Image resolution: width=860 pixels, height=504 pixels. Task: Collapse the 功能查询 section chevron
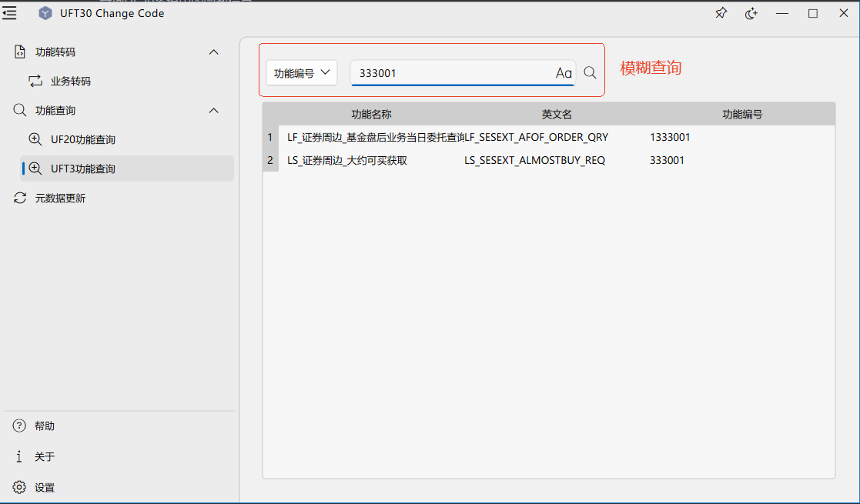(214, 111)
